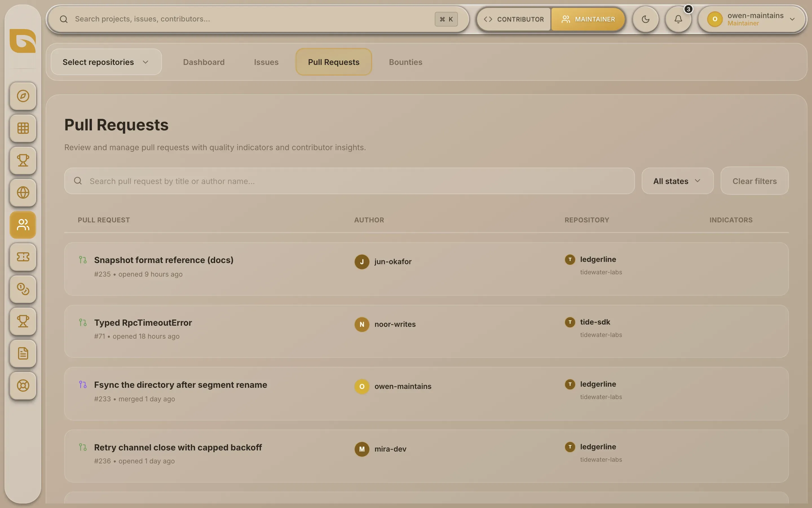Open the coins sidebar icon

coord(23,289)
